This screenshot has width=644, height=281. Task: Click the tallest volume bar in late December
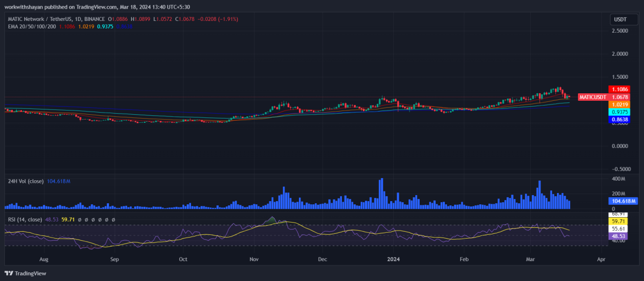381,194
